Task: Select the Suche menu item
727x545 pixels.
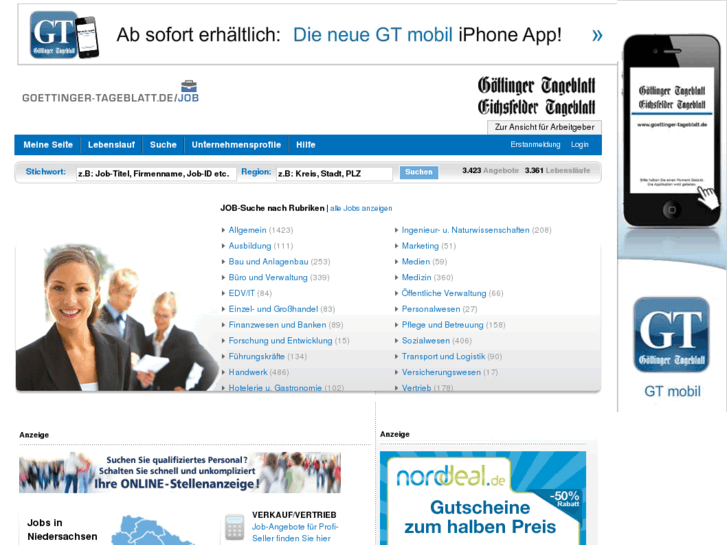Action: [x=163, y=145]
